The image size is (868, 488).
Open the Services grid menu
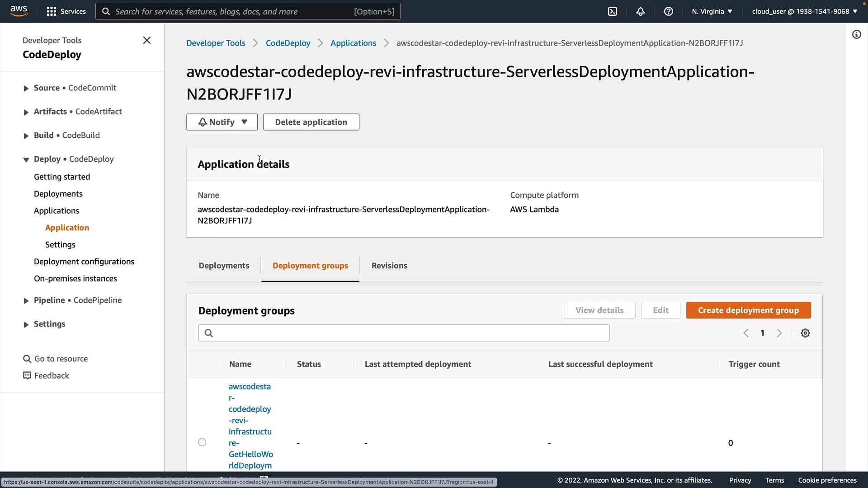(x=66, y=11)
